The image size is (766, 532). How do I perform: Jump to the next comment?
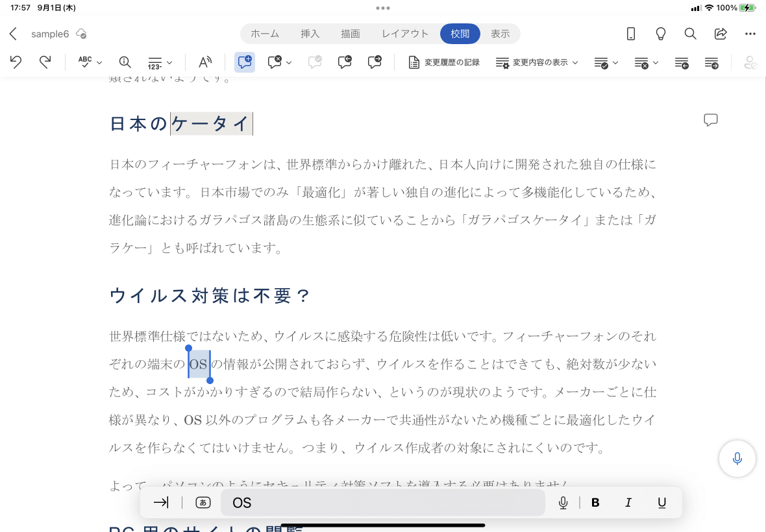tap(375, 62)
